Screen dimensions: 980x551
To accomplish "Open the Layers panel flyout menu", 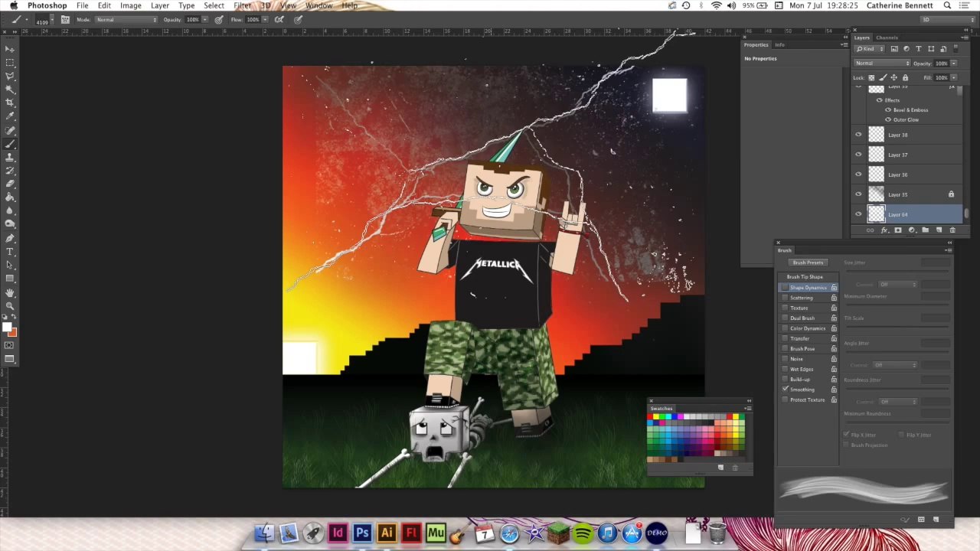I will 966,37.
